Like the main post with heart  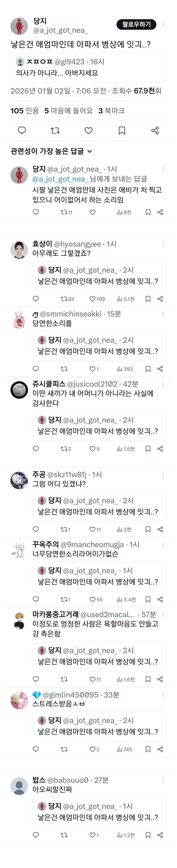[88, 130]
